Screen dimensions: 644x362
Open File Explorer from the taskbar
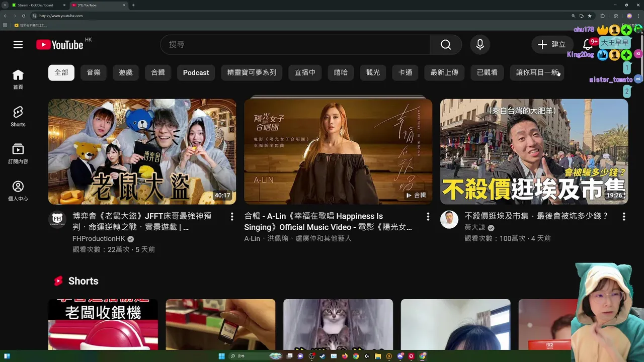tap(378, 356)
